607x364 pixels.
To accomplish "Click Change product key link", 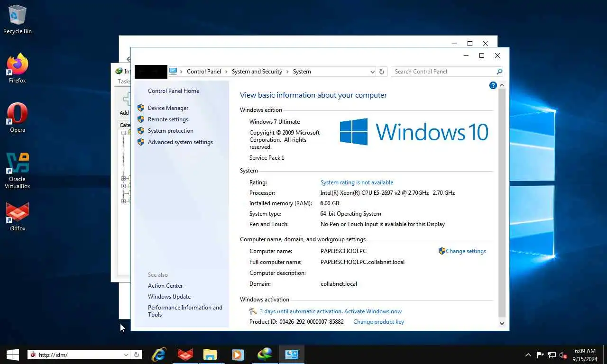I will 378,322.
